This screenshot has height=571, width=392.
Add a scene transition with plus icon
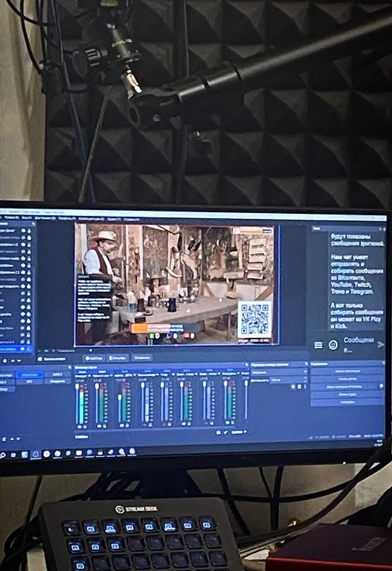click(x=294, y=387)
